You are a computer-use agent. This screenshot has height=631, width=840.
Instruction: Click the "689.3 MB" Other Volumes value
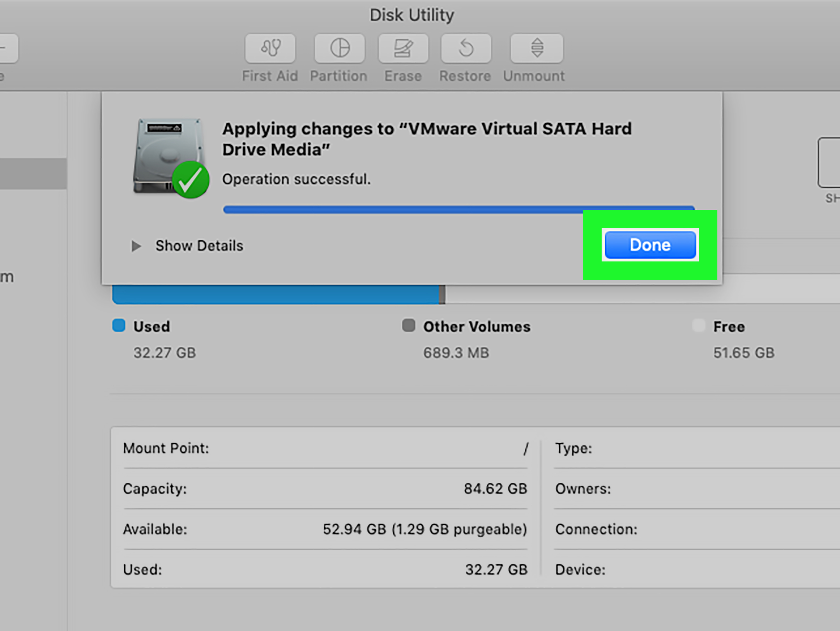click(456, 353)
